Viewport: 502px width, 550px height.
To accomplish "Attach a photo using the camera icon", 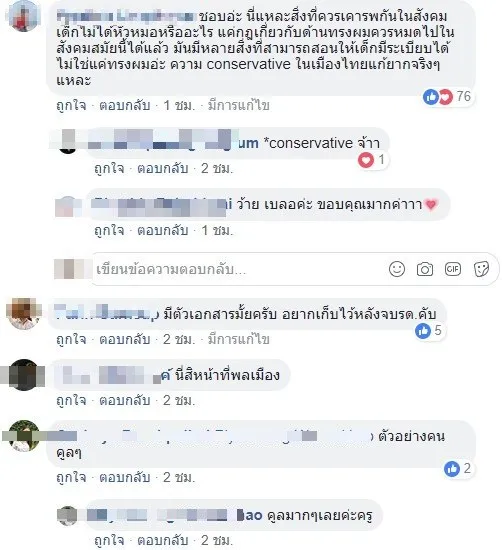I will [x=425, y=269].
